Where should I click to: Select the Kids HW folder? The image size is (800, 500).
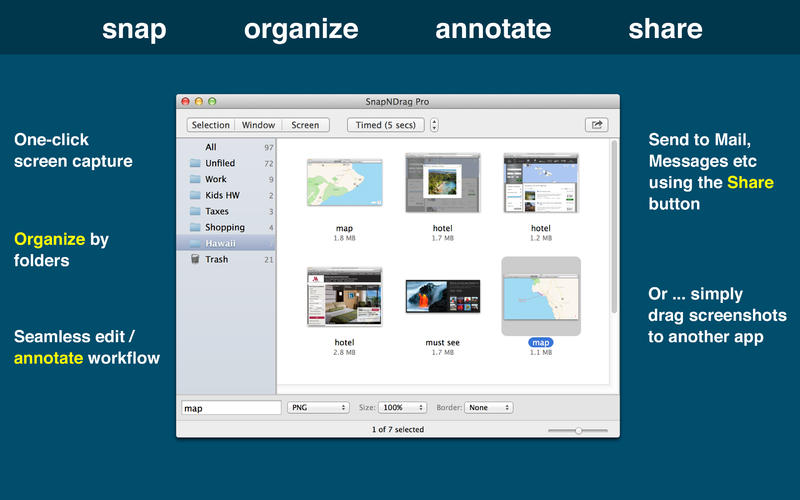pos(221,195)
